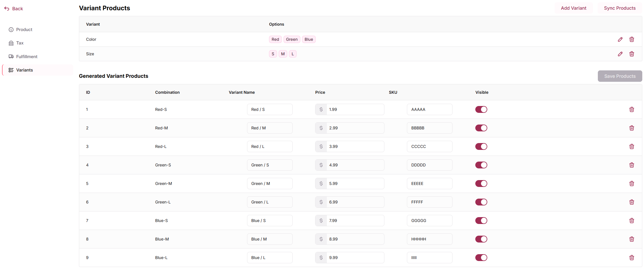Click the Green color option tag

[292, 39]
